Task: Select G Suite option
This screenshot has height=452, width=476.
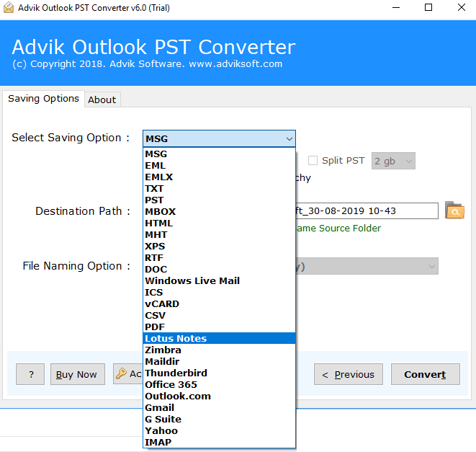Action: [x=219, y=419]
